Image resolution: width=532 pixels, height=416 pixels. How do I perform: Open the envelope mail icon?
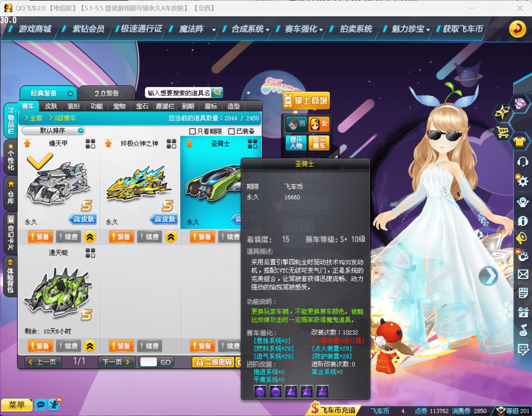pyautogui.click(x=523, y=275)
